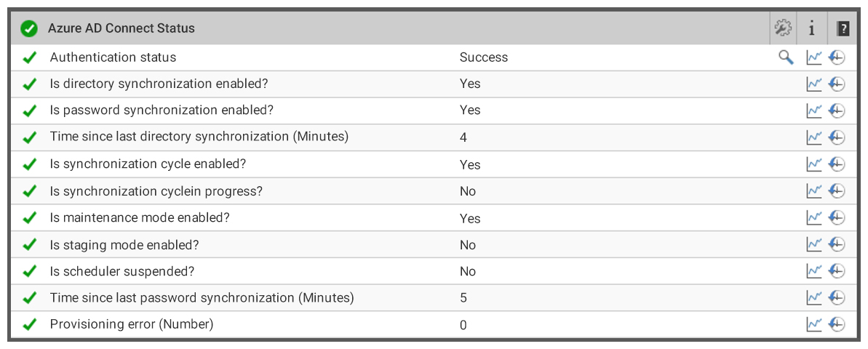
Task: Open wrench settings icon in header
Action: point(783,28)
